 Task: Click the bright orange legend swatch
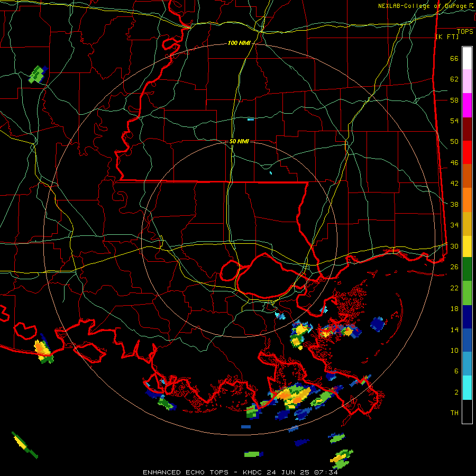tap(467, 200)
